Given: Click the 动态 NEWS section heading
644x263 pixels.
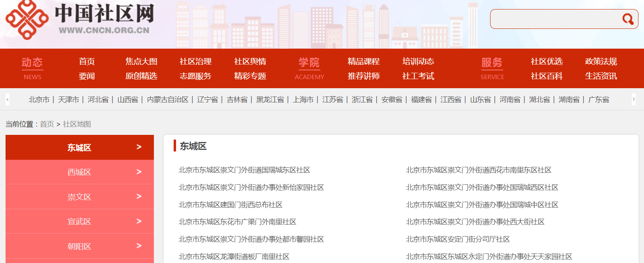Looking at the screenshot, I should click(32, 68).
